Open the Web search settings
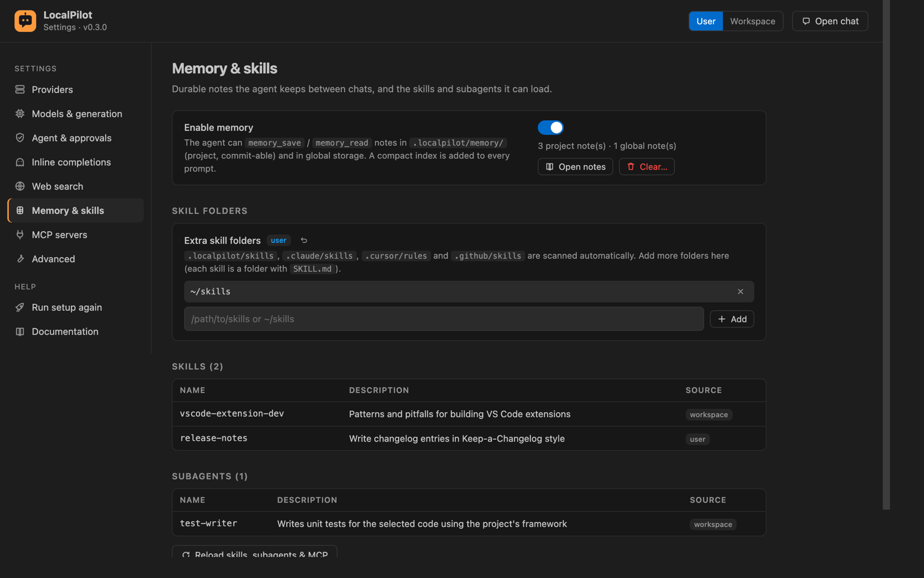Viewport: 924px width, 578px height. tap(76, 187)
